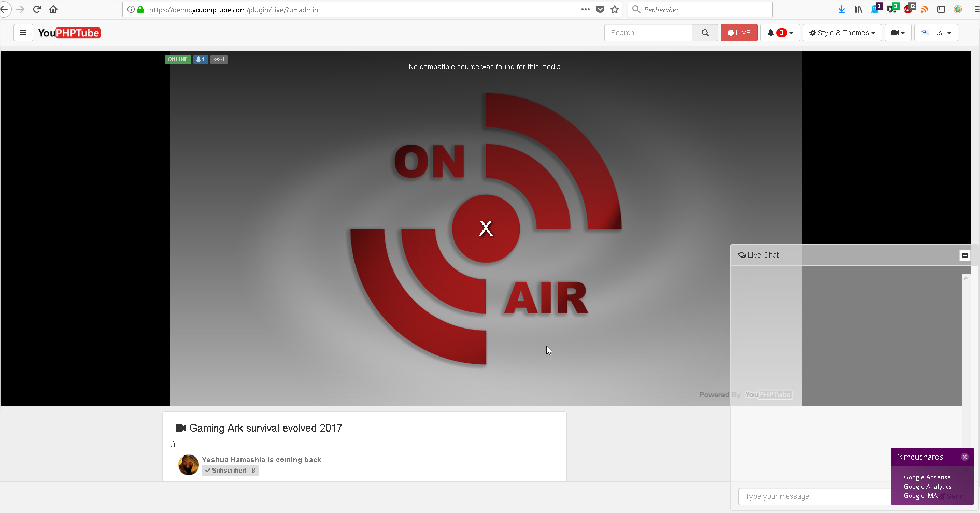Start a LIVE broadcast
This screenshot has height=513, width=980.
(739, 33)
